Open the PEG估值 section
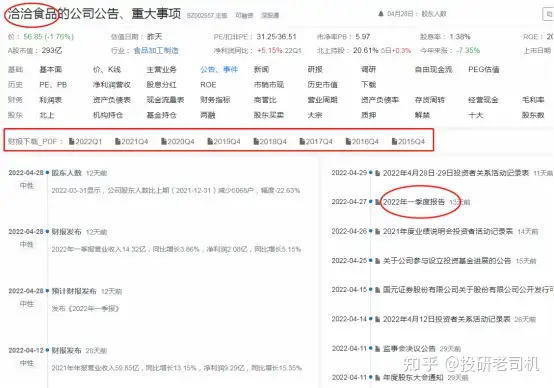The image size is (554, 388). coord(484,70)
